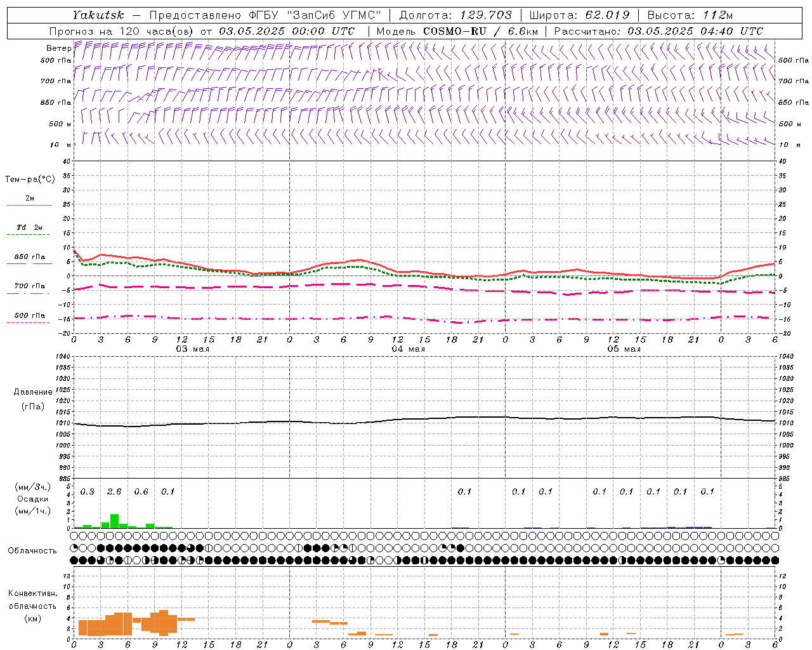Click the forecast start time 03.05.2025 00:00 UTC

(286, 31)
